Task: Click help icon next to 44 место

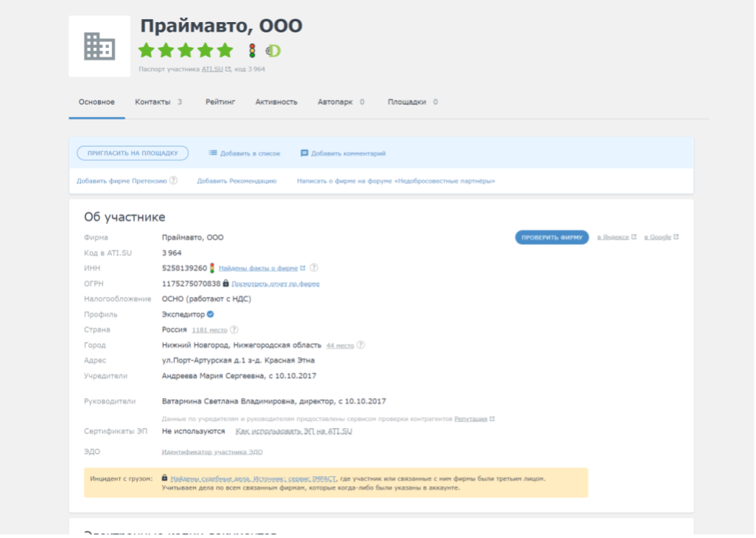Action: pos(360,345)
